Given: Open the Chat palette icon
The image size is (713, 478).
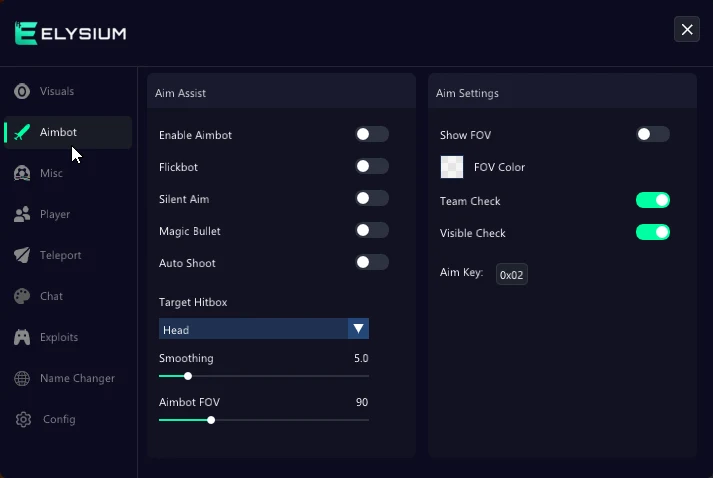Looking at the screenshot, I should coord(22,296).
